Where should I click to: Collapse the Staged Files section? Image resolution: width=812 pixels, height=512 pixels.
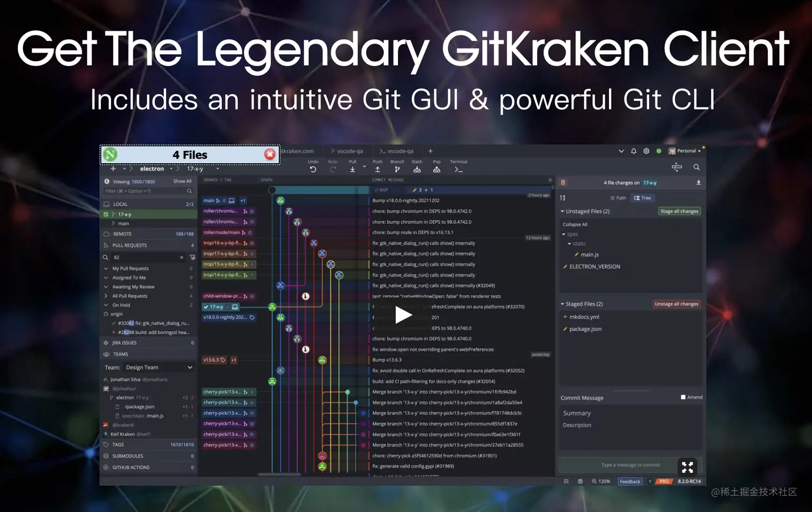click(563, 304)
